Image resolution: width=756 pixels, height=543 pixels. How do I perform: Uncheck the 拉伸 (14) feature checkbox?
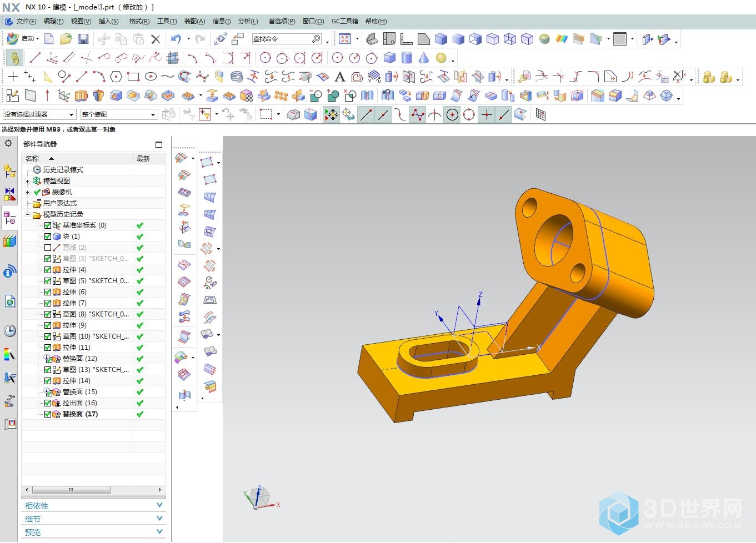(x=47, y=381)
